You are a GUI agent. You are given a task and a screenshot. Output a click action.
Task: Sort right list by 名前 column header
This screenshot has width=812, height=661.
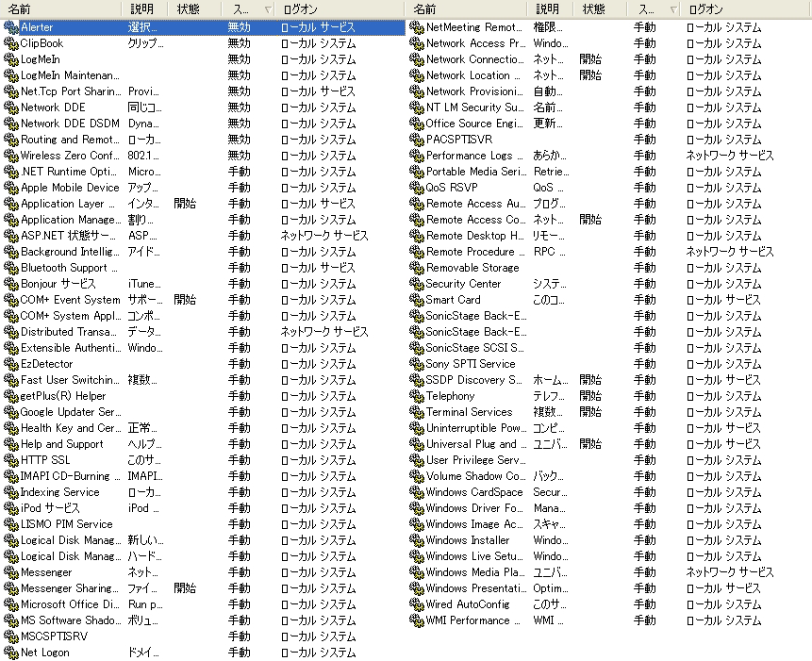[x=466, y=9]
